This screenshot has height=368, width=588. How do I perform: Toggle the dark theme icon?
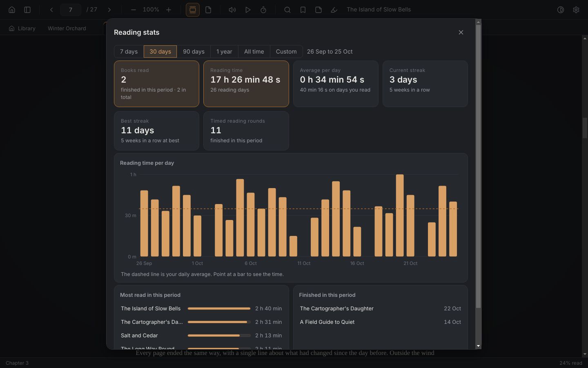pos(561,10)
